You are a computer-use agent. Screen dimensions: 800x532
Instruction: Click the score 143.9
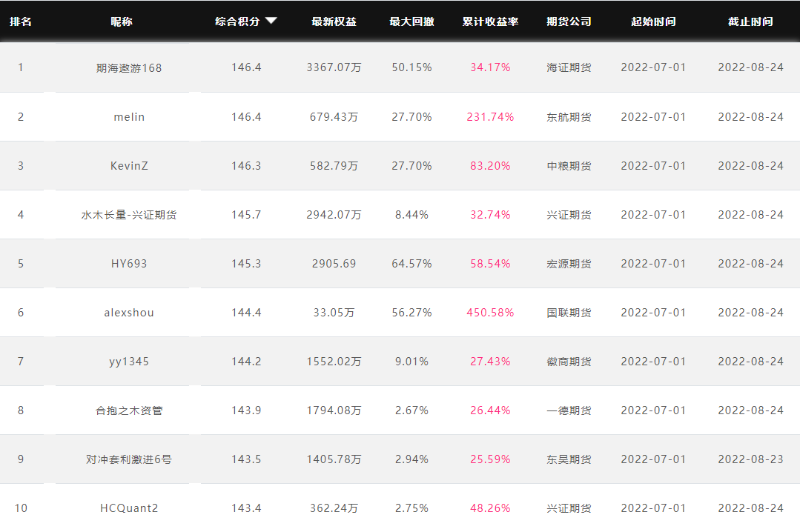pos(246,410)
